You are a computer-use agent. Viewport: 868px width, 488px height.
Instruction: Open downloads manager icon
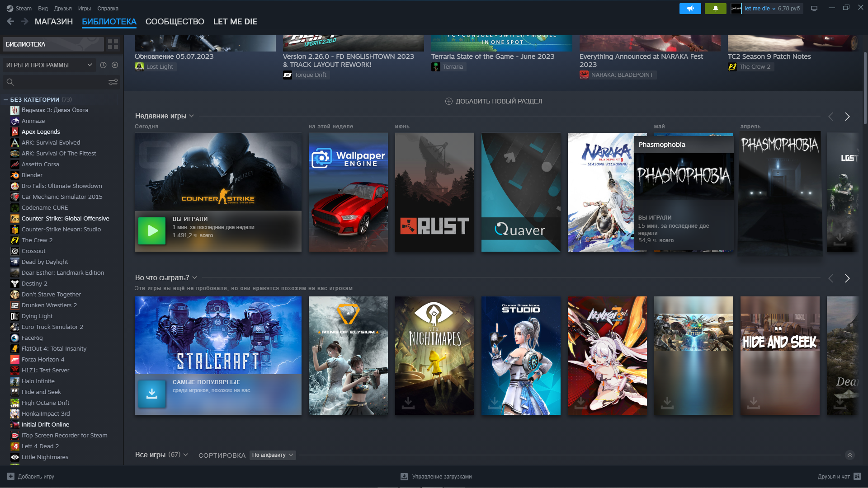[404, 476]
